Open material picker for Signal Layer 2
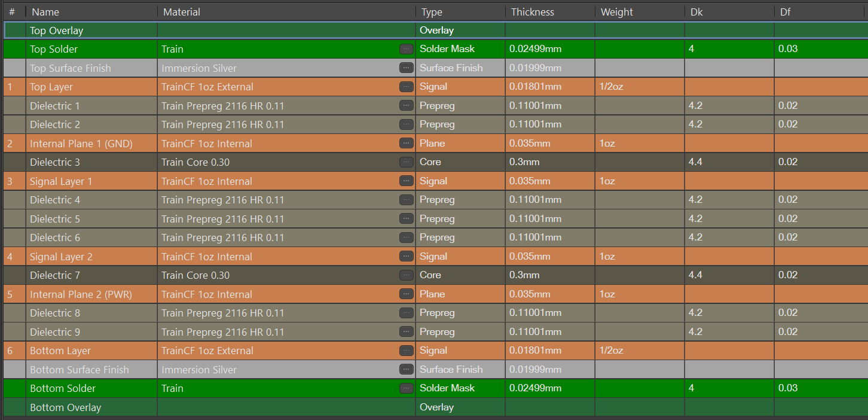 tap(407, 257)
